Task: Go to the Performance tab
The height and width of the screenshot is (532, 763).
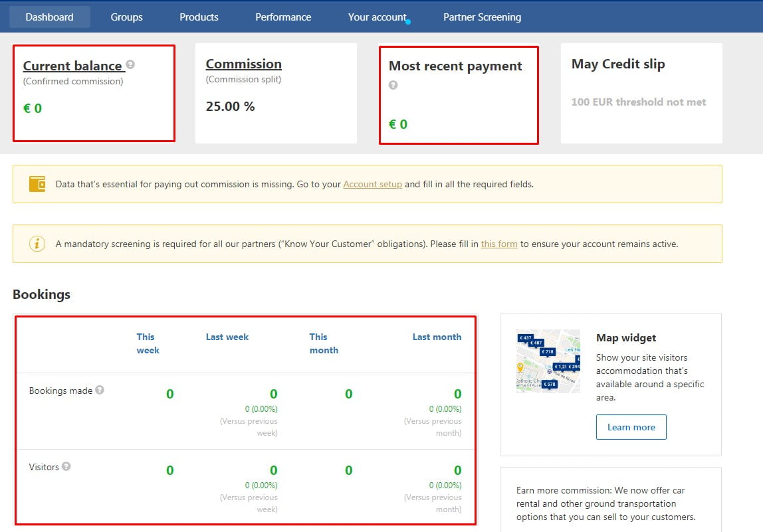Action: 283,17
